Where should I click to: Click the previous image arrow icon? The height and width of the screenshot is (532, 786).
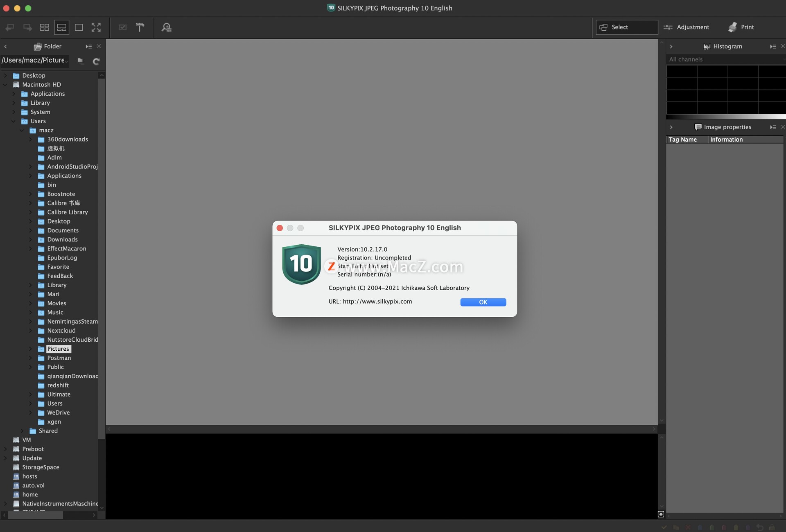pos(10,27)
